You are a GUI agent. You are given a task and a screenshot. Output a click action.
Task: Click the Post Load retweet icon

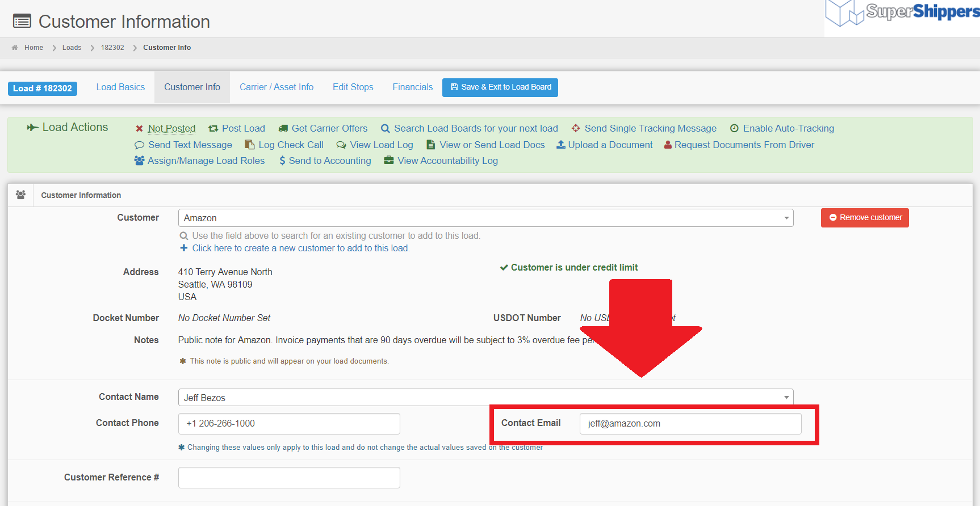(x=213, y=129)
